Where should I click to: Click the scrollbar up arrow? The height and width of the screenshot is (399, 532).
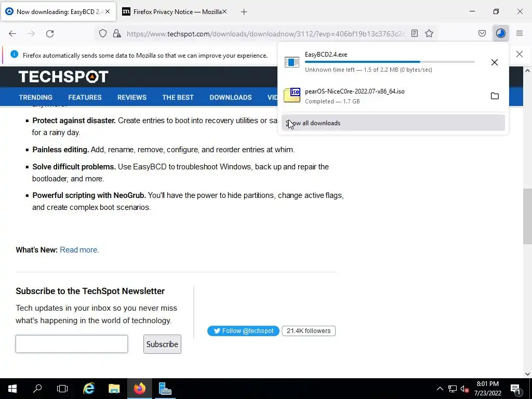527,71
